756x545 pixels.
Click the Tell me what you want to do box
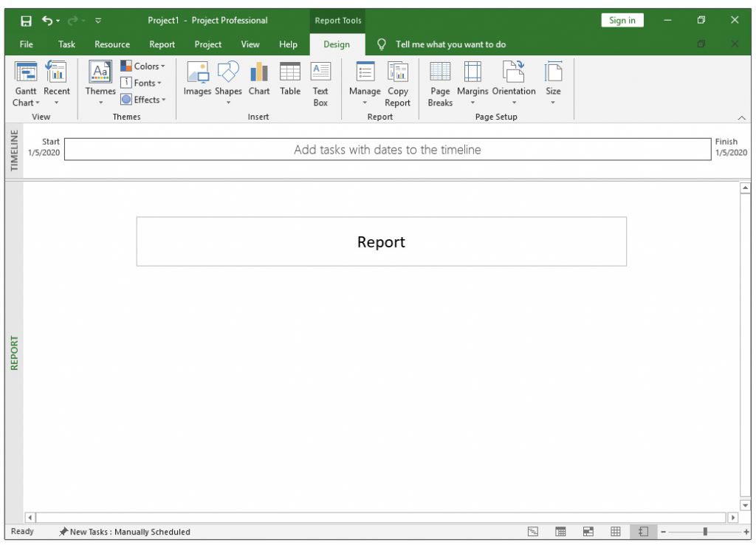[450, 44]
